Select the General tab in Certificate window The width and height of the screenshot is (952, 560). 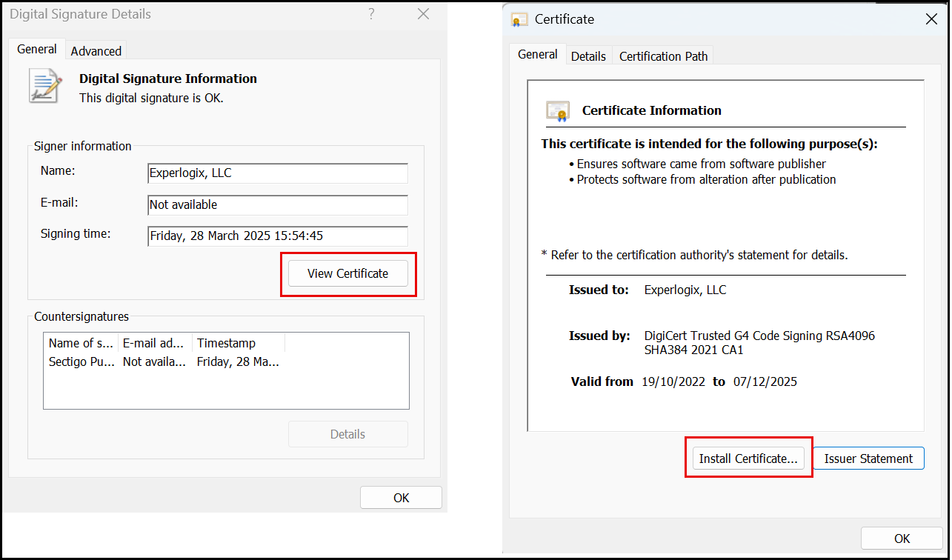point(537,55)
